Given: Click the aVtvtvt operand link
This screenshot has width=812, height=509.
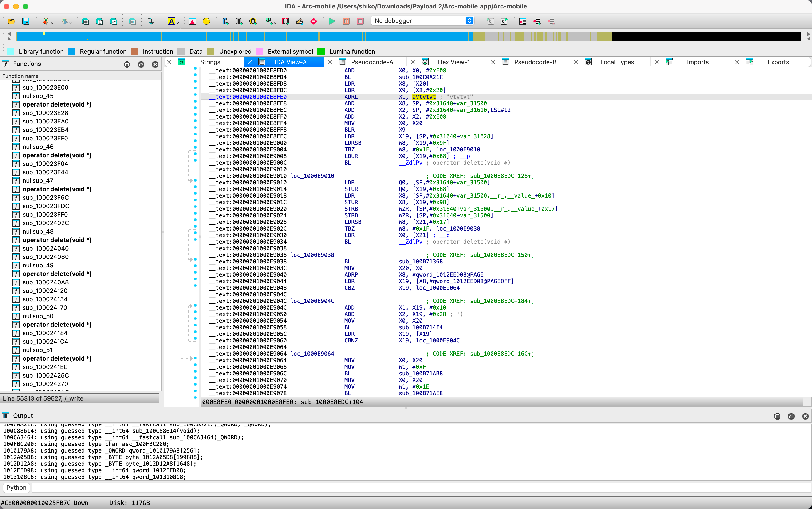Looking at the screenshot, I should click(x=424, y=97).
